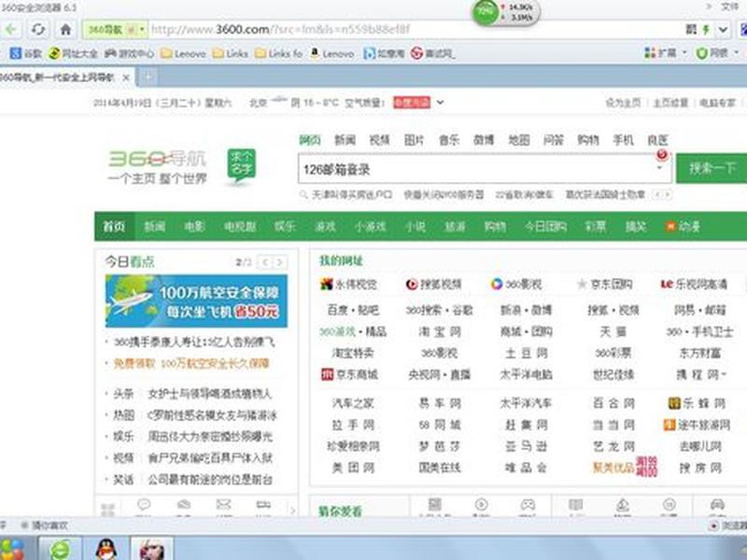Image resolution: width=747 pixels, height=560 pixels.
Task: Click the 聚美优品 link
Action: click(x=613, y=468)
